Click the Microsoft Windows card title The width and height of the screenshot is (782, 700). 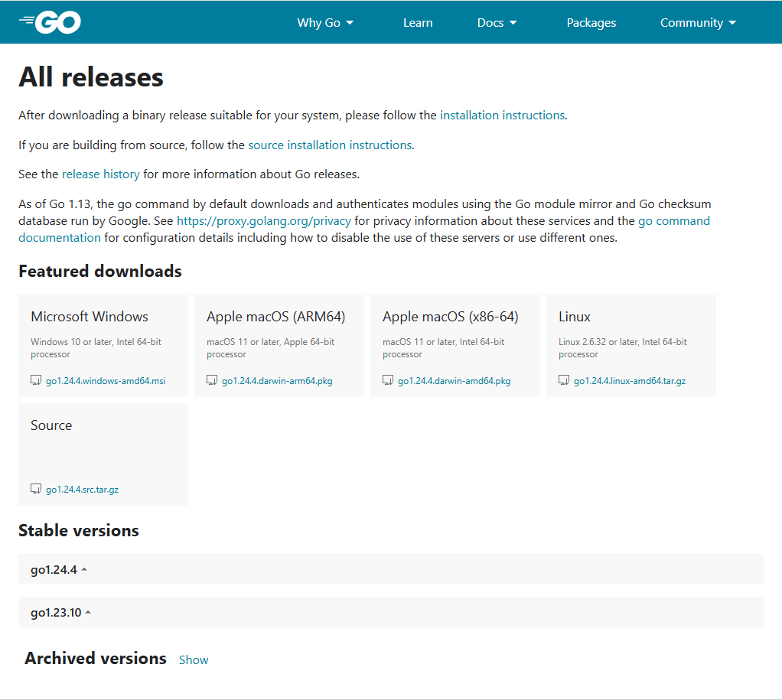pos(90,317)
